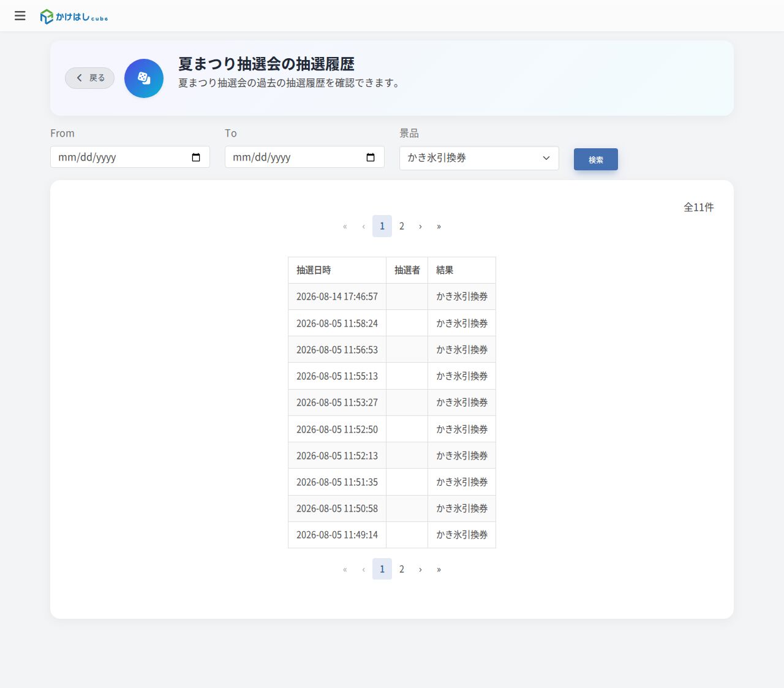Go back with the 戻る button
The height and width of the screenshot is (688, 784).
tap(89, 78)
